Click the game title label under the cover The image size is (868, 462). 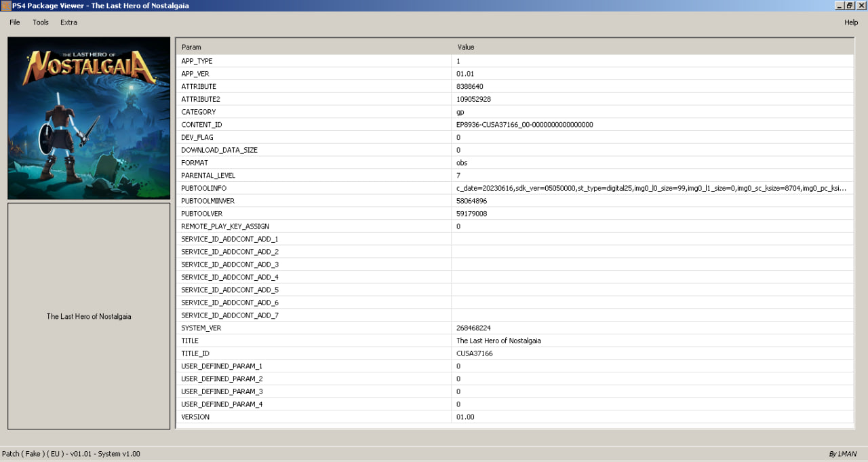[89, 317]
